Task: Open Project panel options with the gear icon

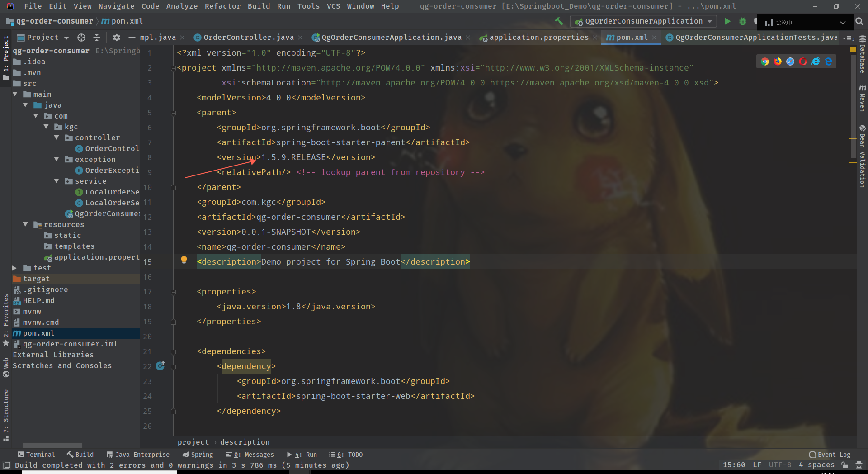Action: (116, 38)
